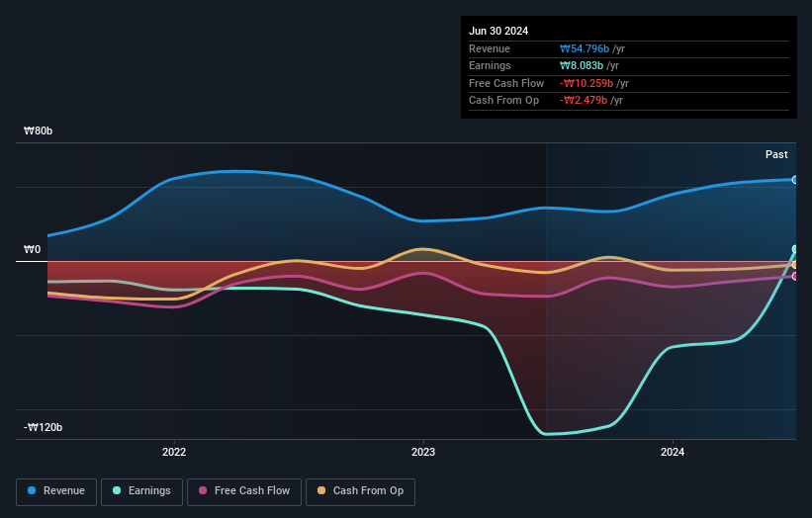The image size is (812, 518).
Task: Click the Earnings endpoint marker on chart
Action: (x=795, y=249)
